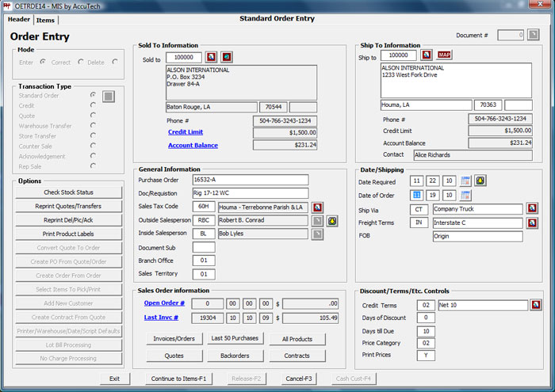Open the Ship To MAP icon

[x=444, y=55]
